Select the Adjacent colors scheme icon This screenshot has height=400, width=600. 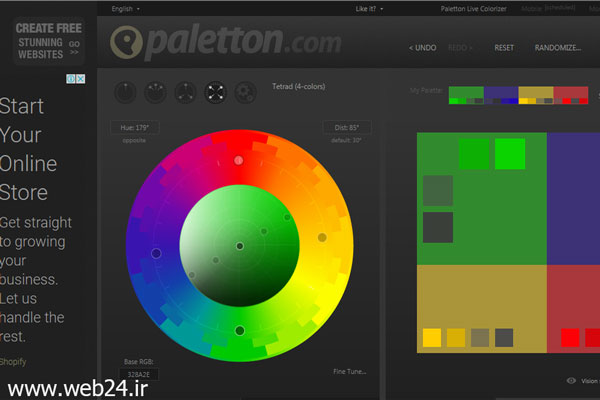(155, 92)
